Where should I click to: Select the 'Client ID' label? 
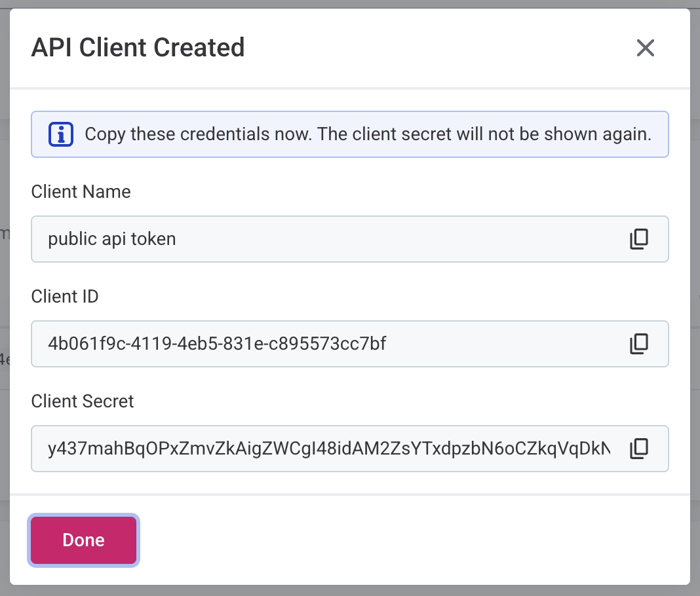pos(64,296)
